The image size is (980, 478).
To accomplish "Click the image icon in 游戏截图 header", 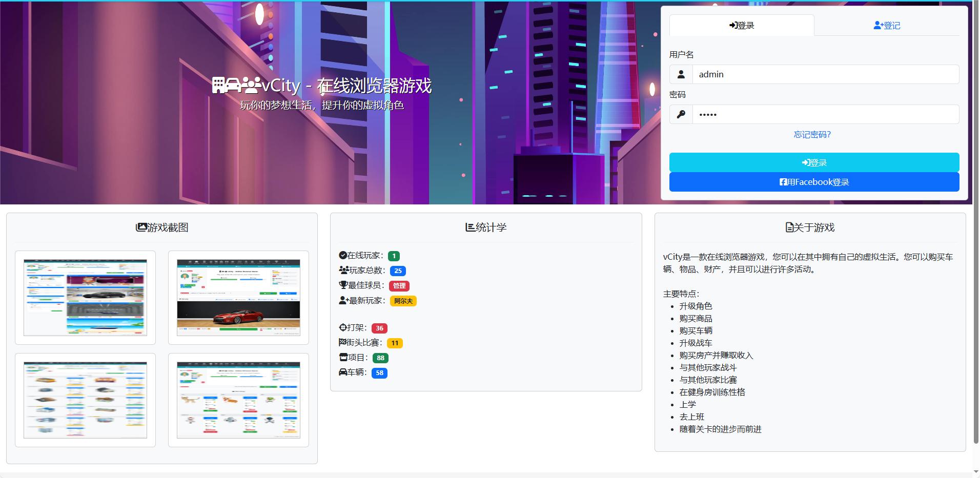I will [x=141, y=227].
